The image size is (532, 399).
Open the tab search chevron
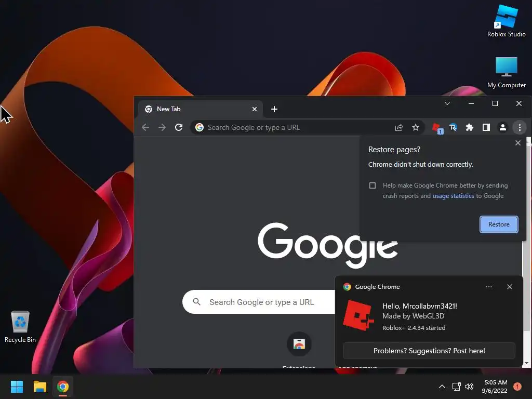[x=447, y=103]
